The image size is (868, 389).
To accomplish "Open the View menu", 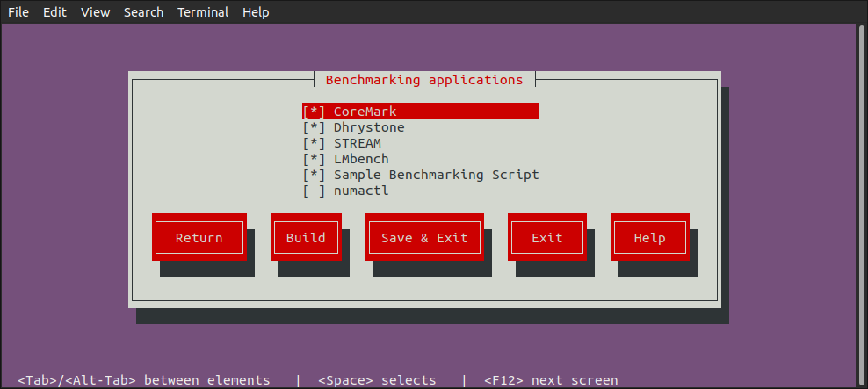I will 95,12.
